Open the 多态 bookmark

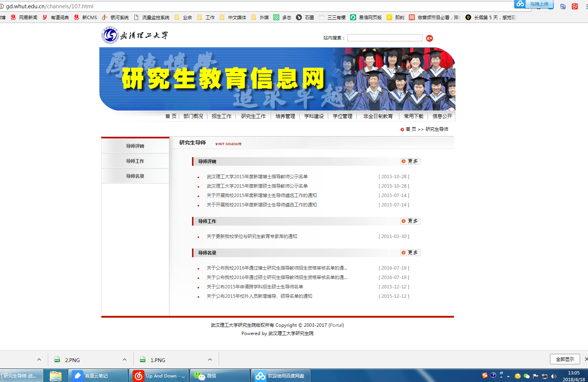[x=282, y=17]
